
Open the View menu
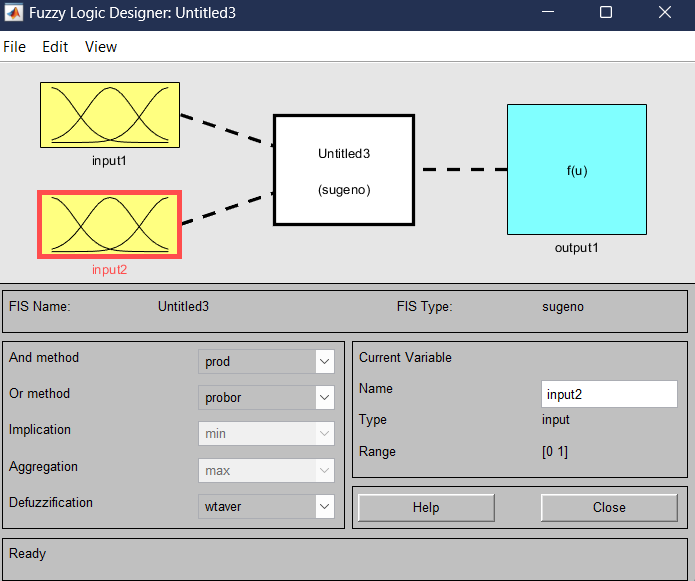(x=101, y=47)
